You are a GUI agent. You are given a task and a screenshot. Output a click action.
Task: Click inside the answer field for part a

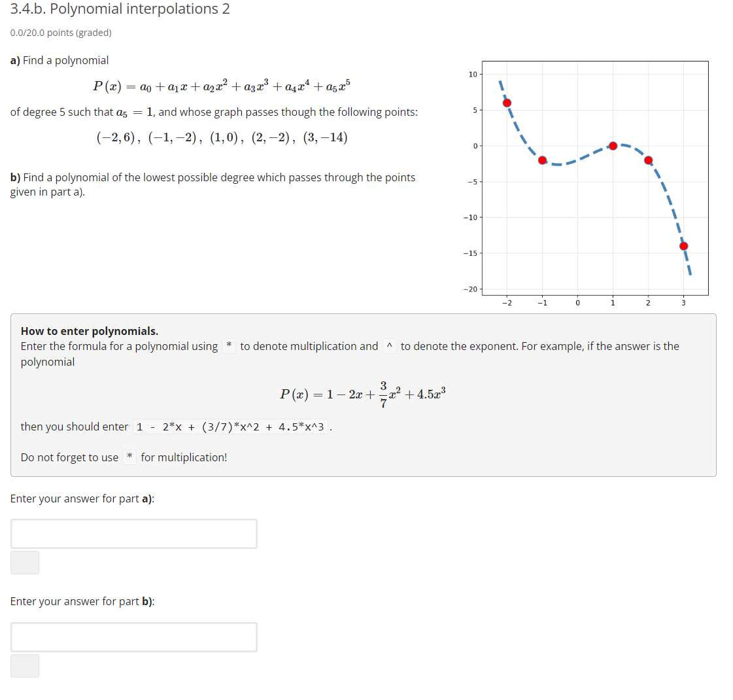tap(133, 533)
